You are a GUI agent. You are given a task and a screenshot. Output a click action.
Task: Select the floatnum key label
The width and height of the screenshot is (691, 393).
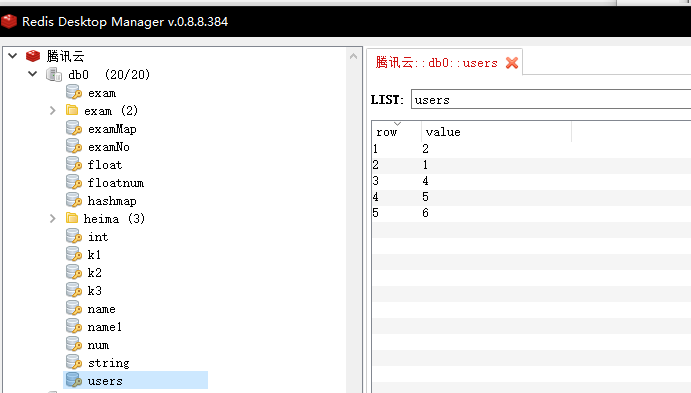point(116,183)
